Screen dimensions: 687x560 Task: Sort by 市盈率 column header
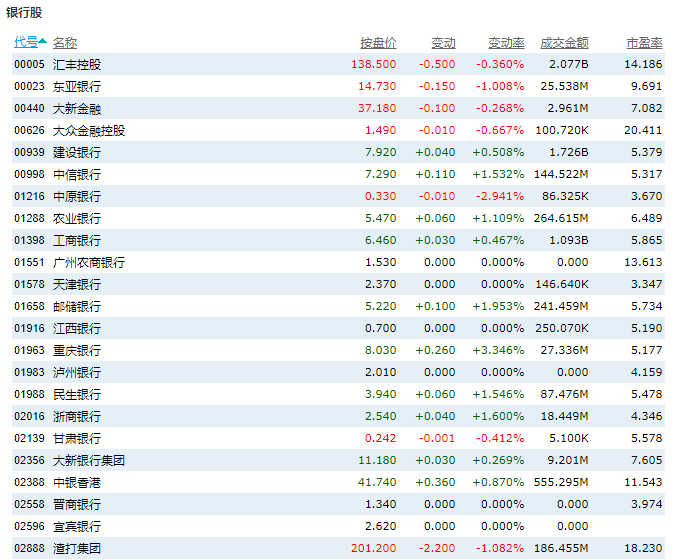click(644, 43)
